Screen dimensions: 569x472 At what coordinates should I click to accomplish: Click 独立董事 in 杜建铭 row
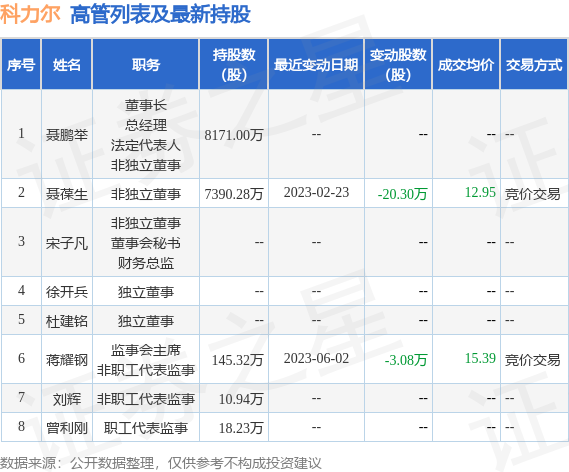pos(146,321)
